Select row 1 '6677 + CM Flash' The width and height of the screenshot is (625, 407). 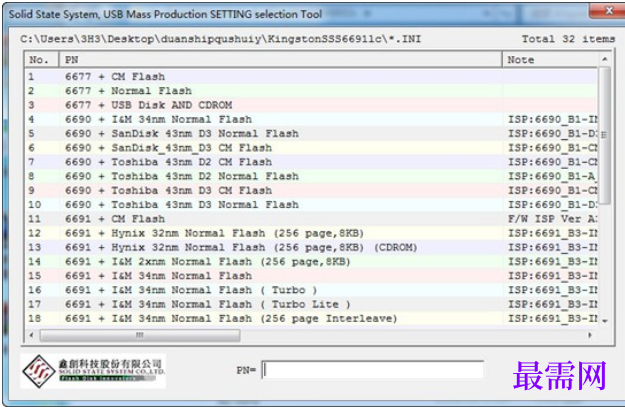(x=311, y=76)
